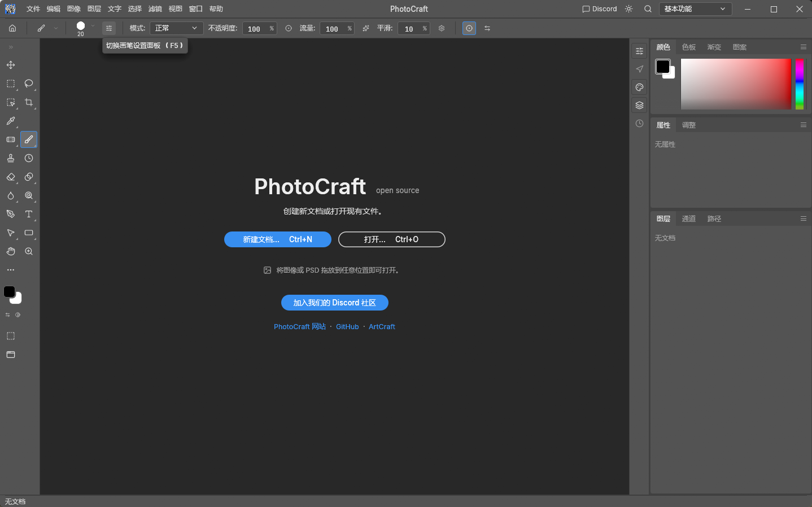Select the Clone Stamp tool
The height and width of the screenshot is (507, 812).
(11, 158)
